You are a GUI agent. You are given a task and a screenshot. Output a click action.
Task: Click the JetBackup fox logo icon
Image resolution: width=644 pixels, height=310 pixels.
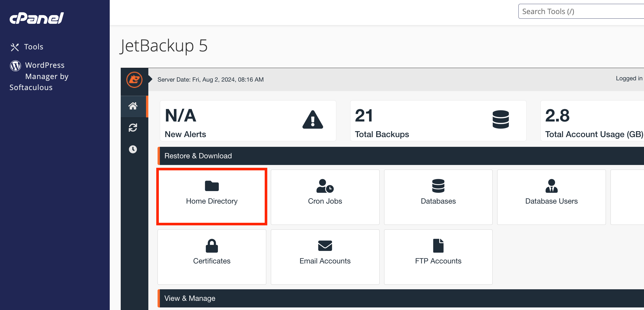tap(134, 80)
